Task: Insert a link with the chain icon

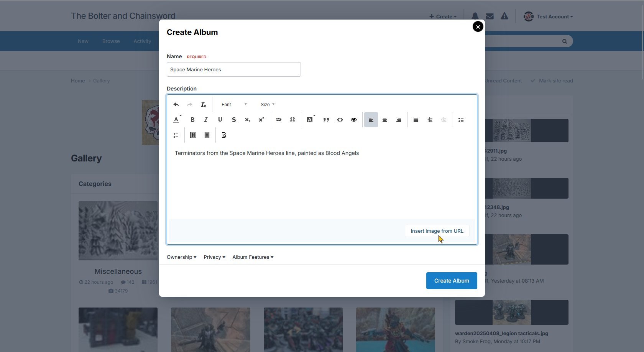Action: (279, 120)
